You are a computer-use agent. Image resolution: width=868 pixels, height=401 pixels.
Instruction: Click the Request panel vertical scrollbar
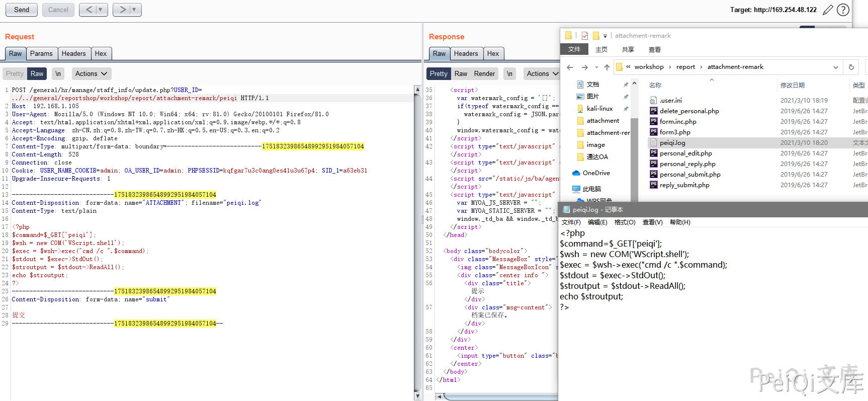coord(417,243)
